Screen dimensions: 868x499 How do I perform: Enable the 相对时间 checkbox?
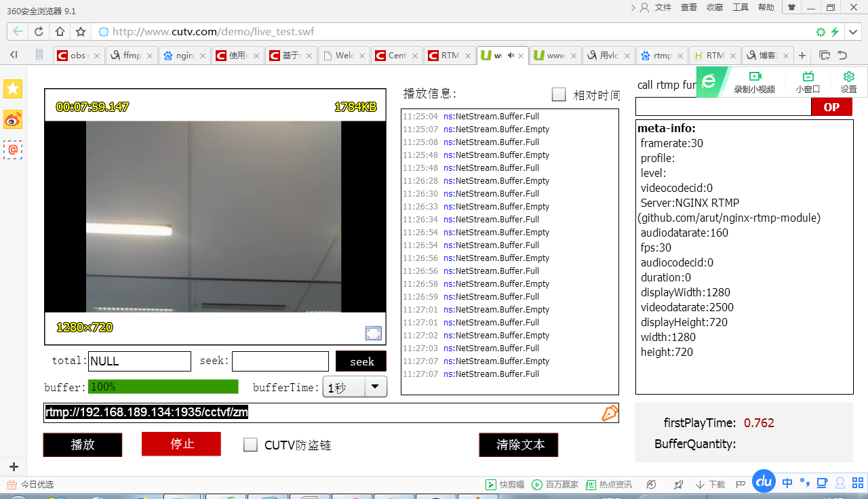pos(559,95)
